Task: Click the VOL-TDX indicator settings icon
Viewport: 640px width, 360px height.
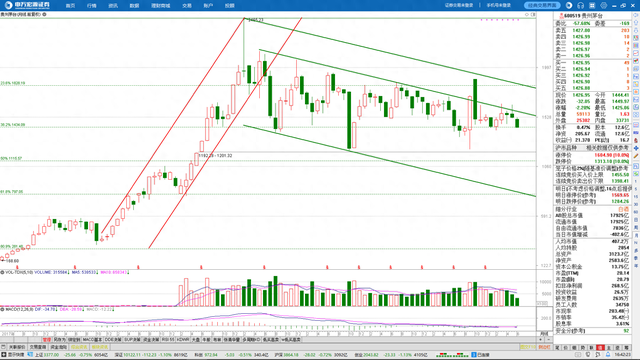Action: click(x=2, y=272)
